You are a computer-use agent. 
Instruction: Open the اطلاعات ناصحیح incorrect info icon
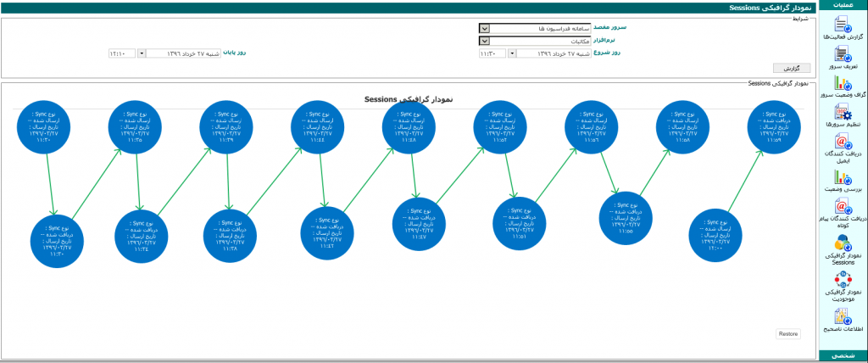point(844,316)
